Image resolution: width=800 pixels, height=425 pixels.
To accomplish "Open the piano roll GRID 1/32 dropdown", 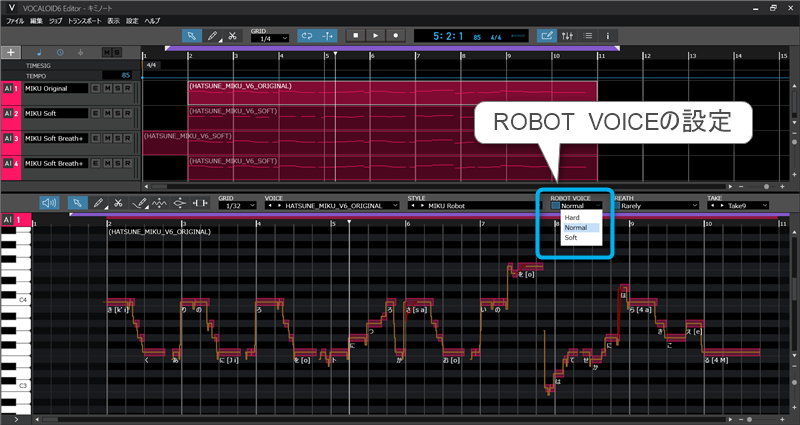I will [x=238, y=206].
